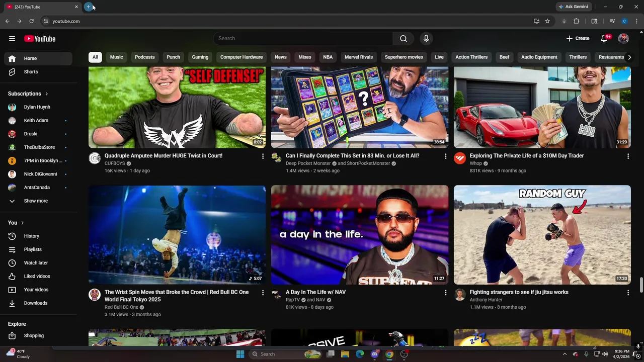The width and height of the screenshot is (644, 362).
Task: Open new tab with plus button
Action: (89, 7)
